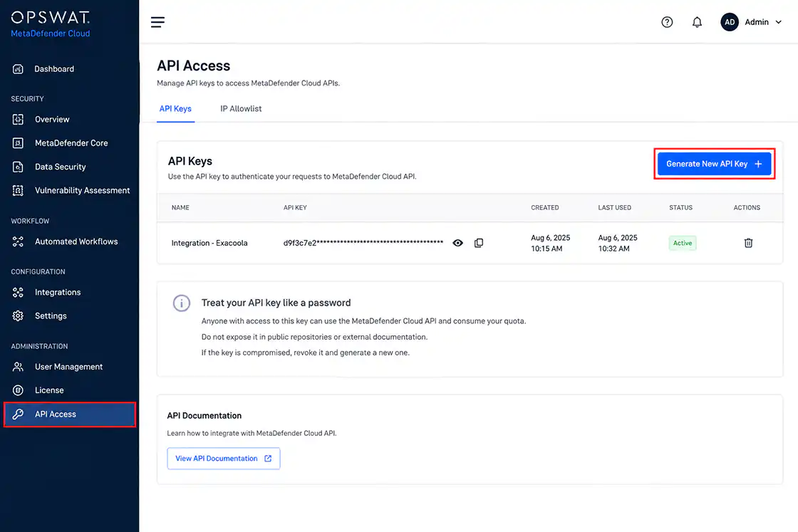Switch to the API Keys tab
This screenshot has height=532, width=798.
click(175, 109)
